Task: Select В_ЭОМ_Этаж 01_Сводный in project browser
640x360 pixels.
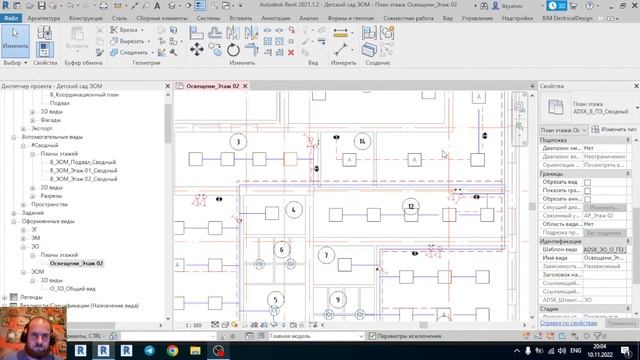Action: pos(83,171)
